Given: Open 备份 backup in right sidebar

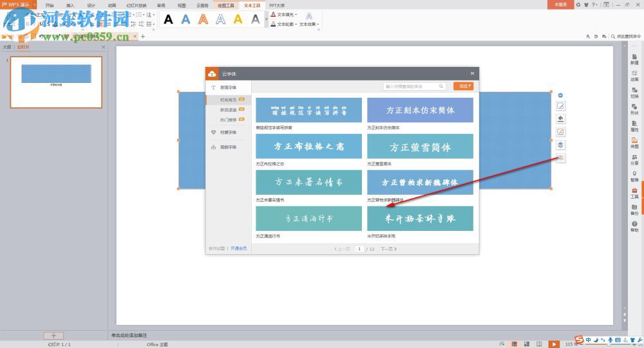Looking at the screenshot, I should [x=634, y=210].
